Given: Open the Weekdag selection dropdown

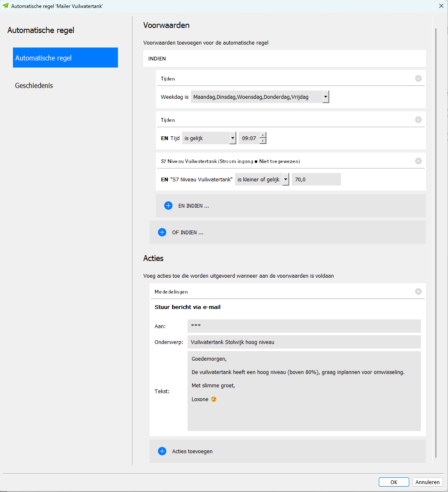Looking at the screenshot, I should pyautogui.click(x=326, y=97).
